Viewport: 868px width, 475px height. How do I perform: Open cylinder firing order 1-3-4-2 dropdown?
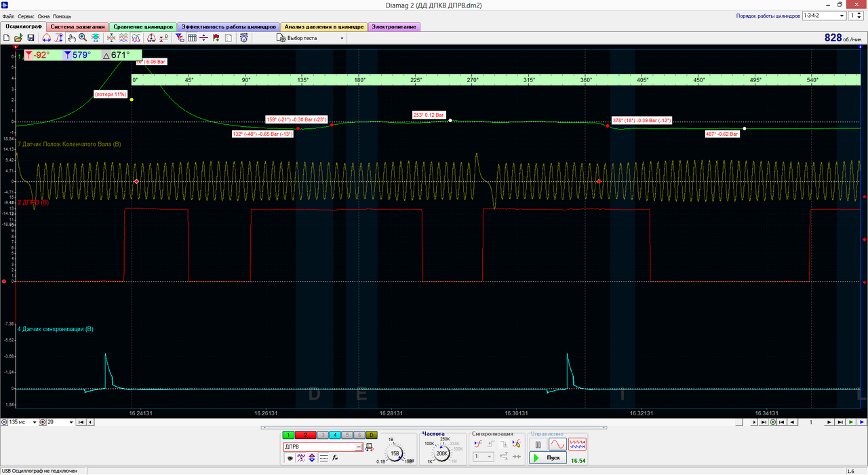coord(824,15)
